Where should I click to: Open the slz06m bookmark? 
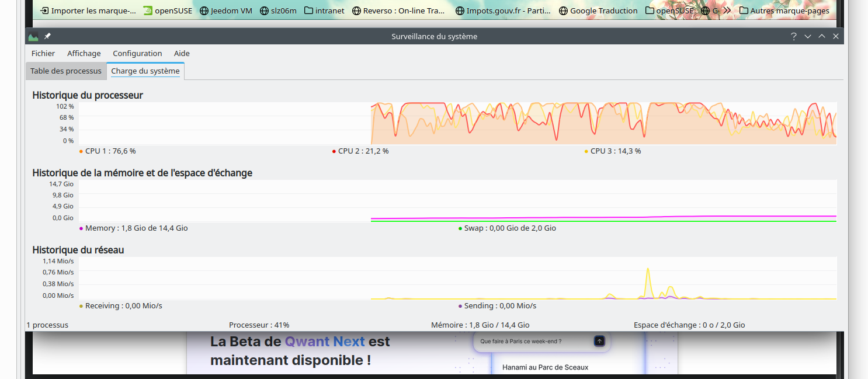278,11
